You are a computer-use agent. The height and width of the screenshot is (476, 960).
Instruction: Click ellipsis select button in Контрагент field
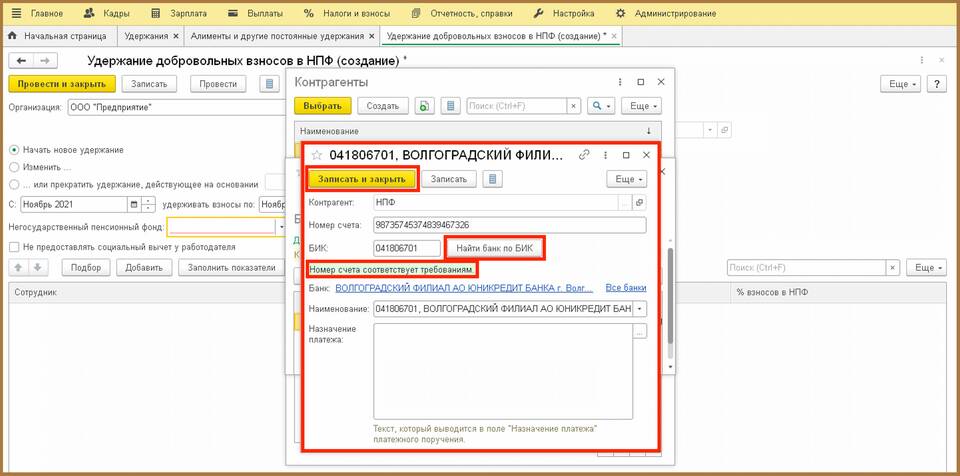624,202
